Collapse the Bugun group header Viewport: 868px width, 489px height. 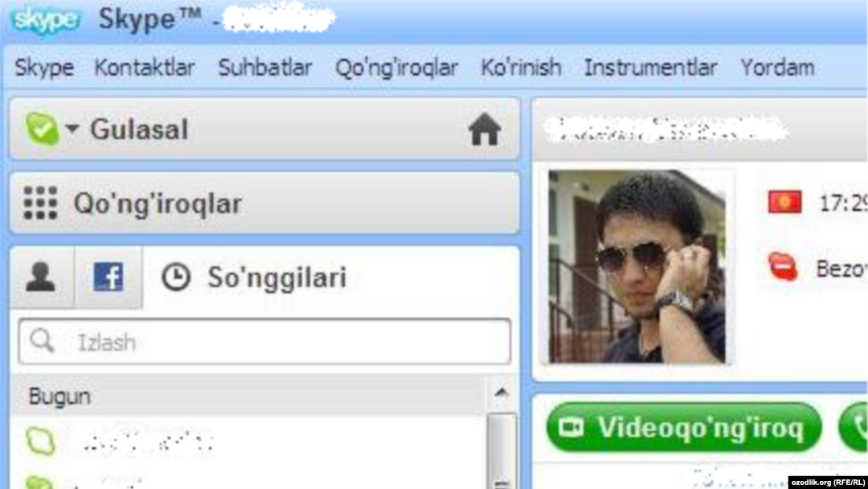pyautogui.click(x=248, y=396)
